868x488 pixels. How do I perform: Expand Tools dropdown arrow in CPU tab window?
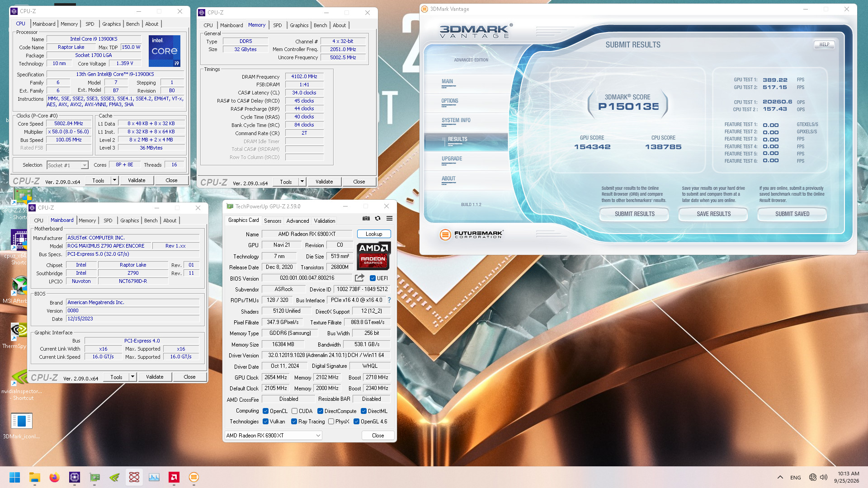click(x=114, y=180)
